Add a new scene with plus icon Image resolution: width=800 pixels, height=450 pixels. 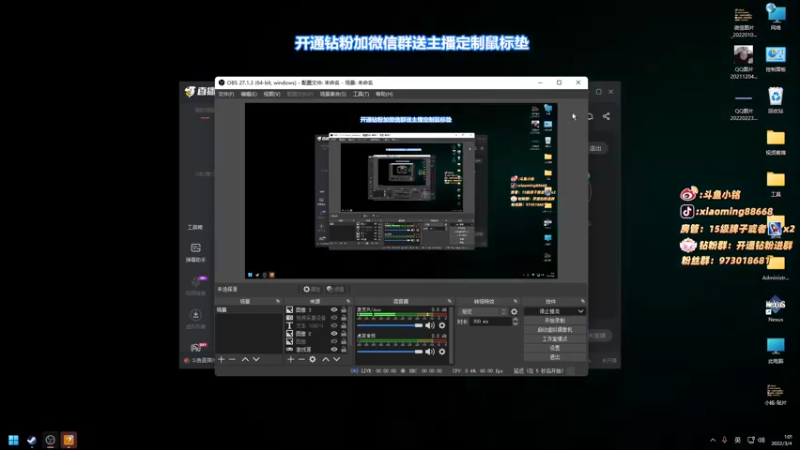221,359
